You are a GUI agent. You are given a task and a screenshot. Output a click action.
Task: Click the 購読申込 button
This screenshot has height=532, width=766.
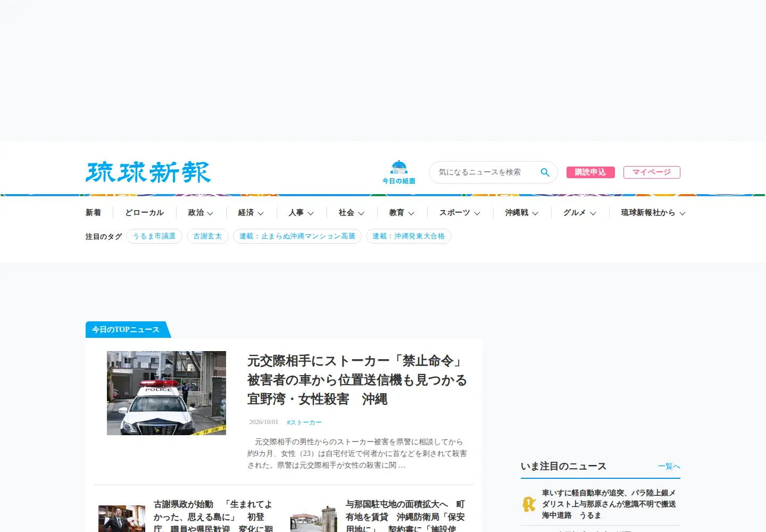point(590,172)
